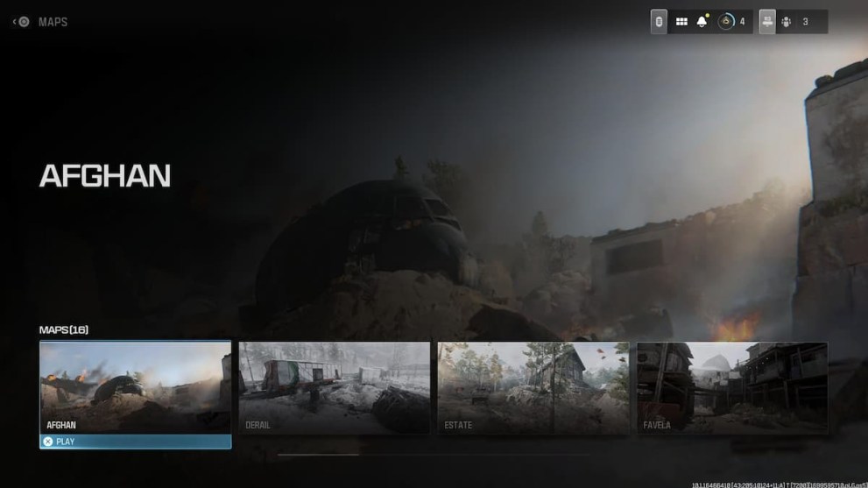Open the social friends party icon
The width and height of the screenshot is (868, 488).
pos(786,22)
